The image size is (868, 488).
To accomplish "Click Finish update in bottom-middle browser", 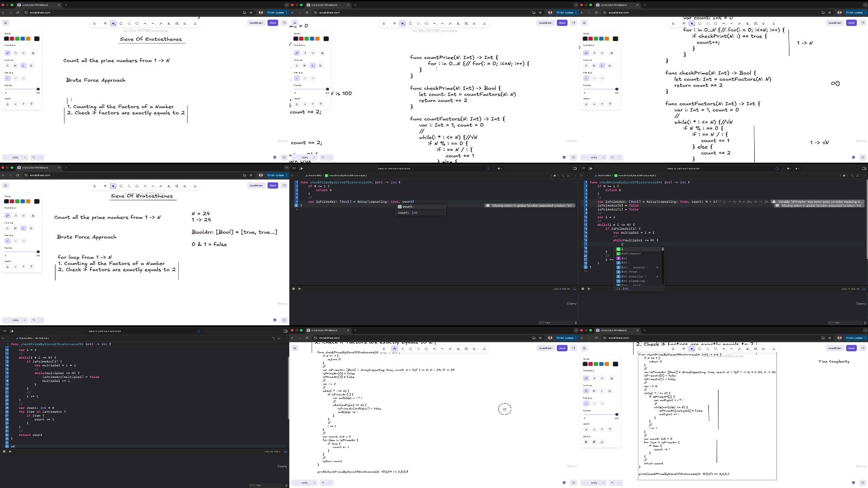I will 565,337.
